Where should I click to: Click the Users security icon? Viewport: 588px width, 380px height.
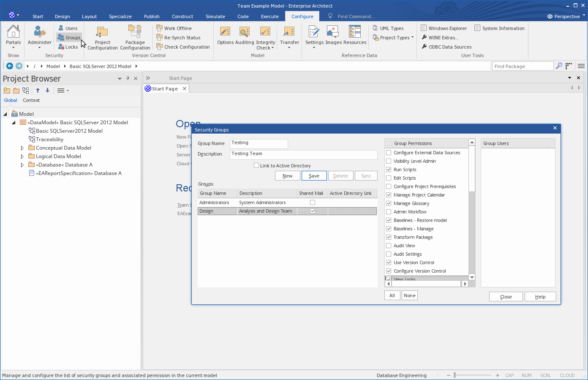68,28
